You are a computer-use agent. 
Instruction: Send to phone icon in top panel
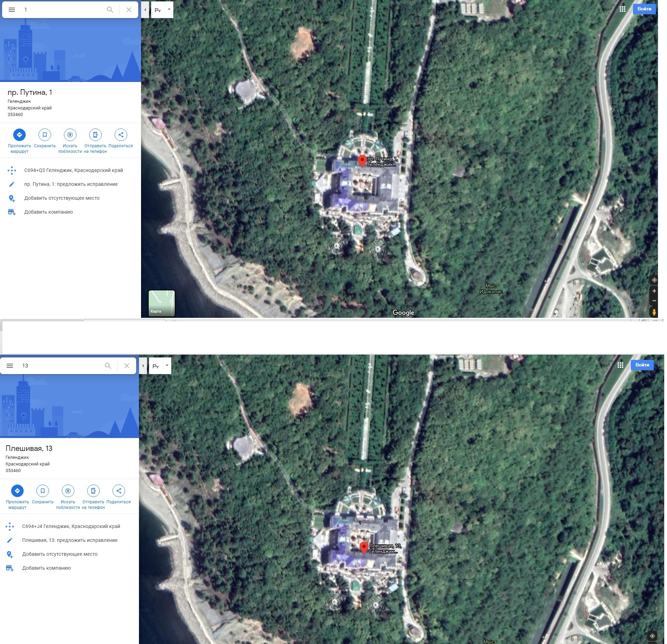(96, 135)
